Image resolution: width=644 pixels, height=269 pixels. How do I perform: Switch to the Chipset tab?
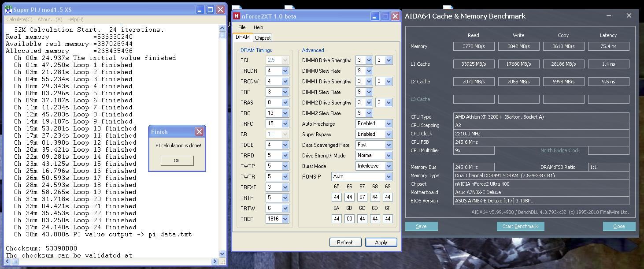click(263, 38)
